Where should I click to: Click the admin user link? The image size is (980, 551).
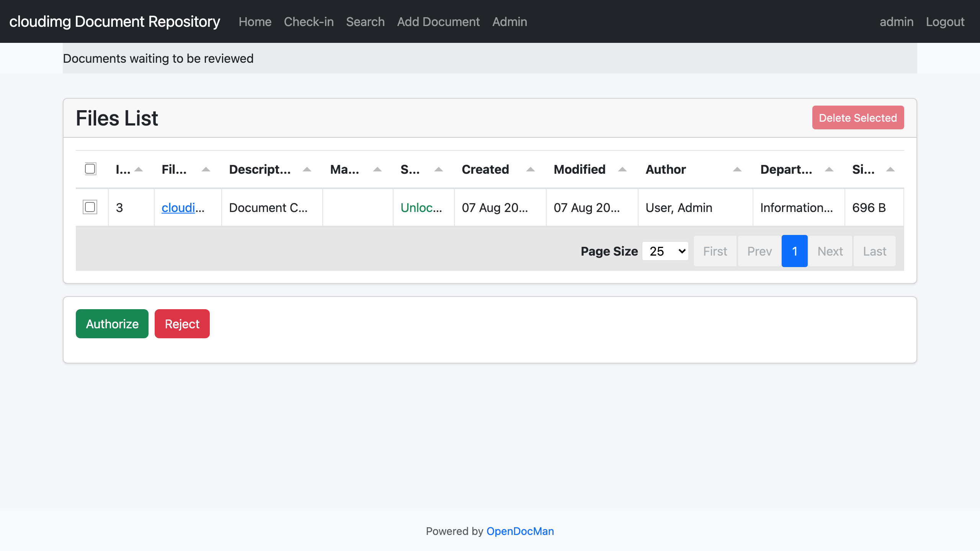pos(897,22)
